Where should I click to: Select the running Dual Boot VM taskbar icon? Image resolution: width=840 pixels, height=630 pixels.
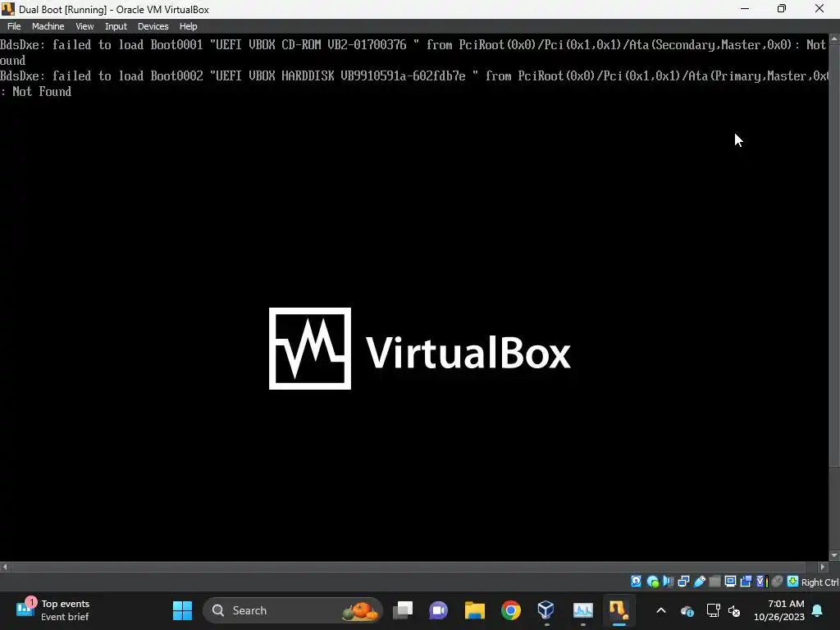619,610
